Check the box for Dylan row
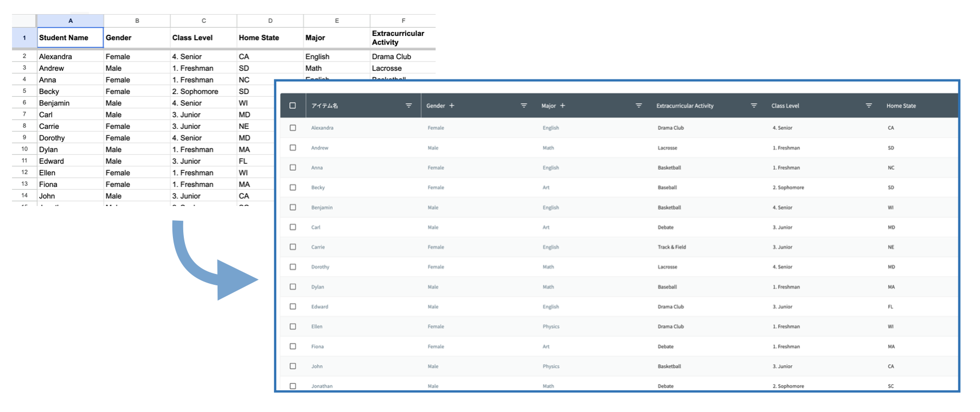Viewport: 980px width, 412px height. tap(293, 286)
